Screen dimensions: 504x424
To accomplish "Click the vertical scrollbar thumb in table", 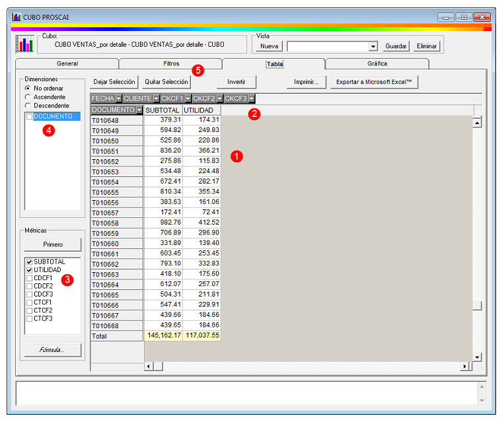I will click(x=477, y=306).
